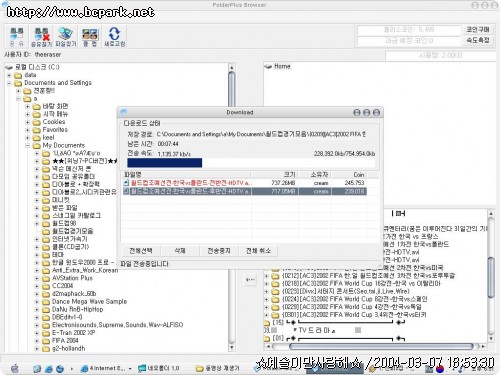Click the size column header
500x375 pixels.
[274, 175]
